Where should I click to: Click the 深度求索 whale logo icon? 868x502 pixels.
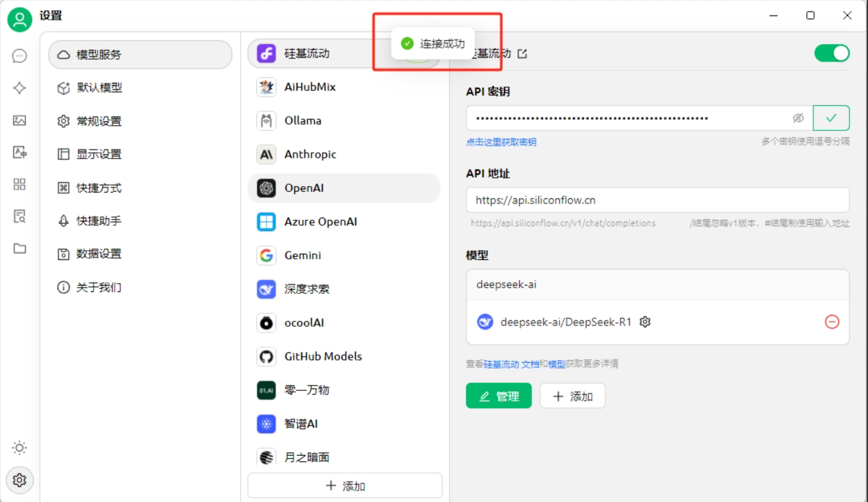(267, 289)
